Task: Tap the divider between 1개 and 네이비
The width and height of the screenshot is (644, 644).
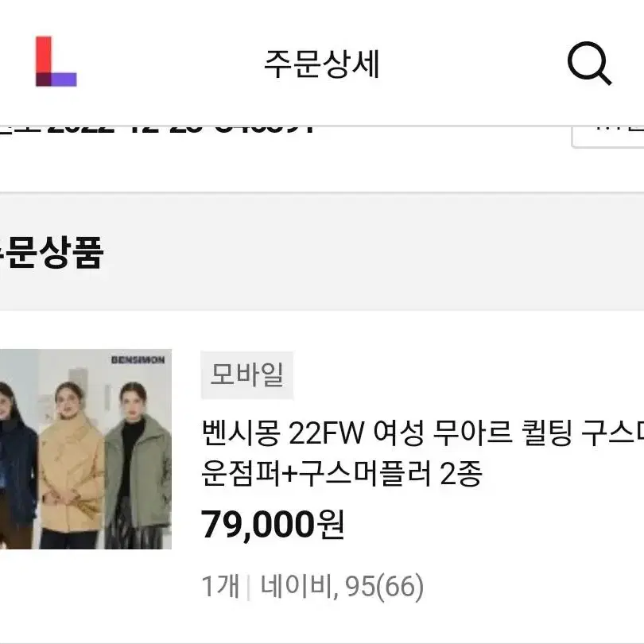Action: (x=249, y=588)
